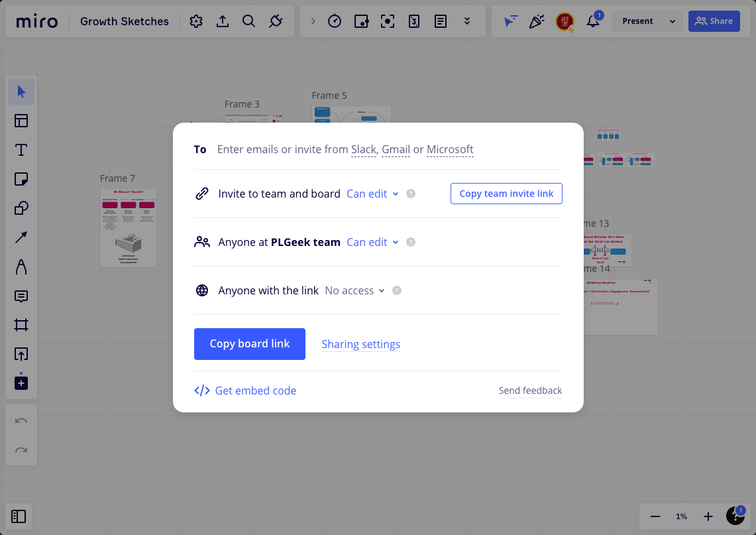The height and width of the screenshot is (535, 756).
Task: Open the templates tool
Action: tap(21, 121)
